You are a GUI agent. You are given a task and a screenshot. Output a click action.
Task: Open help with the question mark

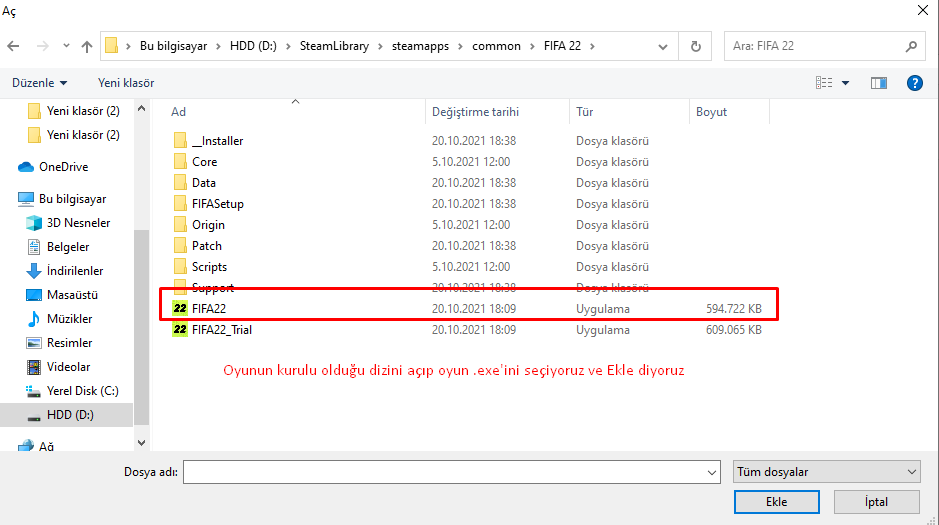pos(914,83)
